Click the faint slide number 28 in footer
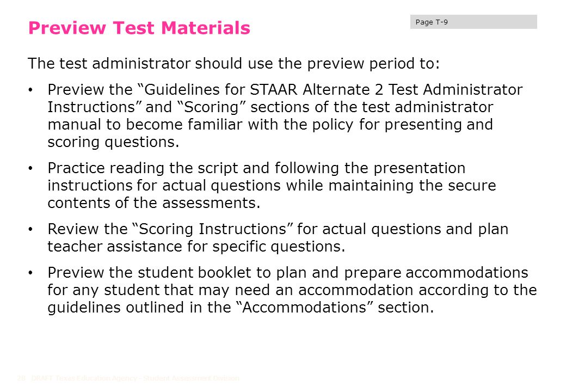The width and height of the screenshot is (566, 392). (x=21, y=378)
